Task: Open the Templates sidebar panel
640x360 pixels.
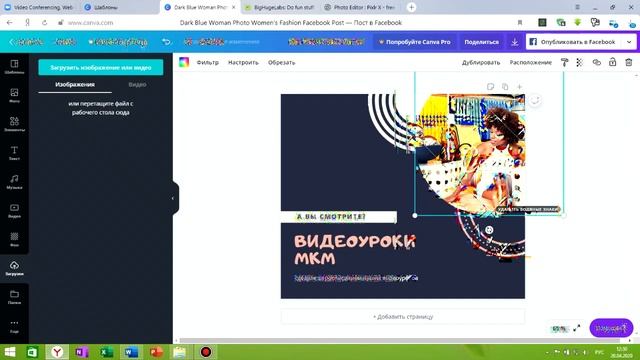Action: (x=14, y=67)
